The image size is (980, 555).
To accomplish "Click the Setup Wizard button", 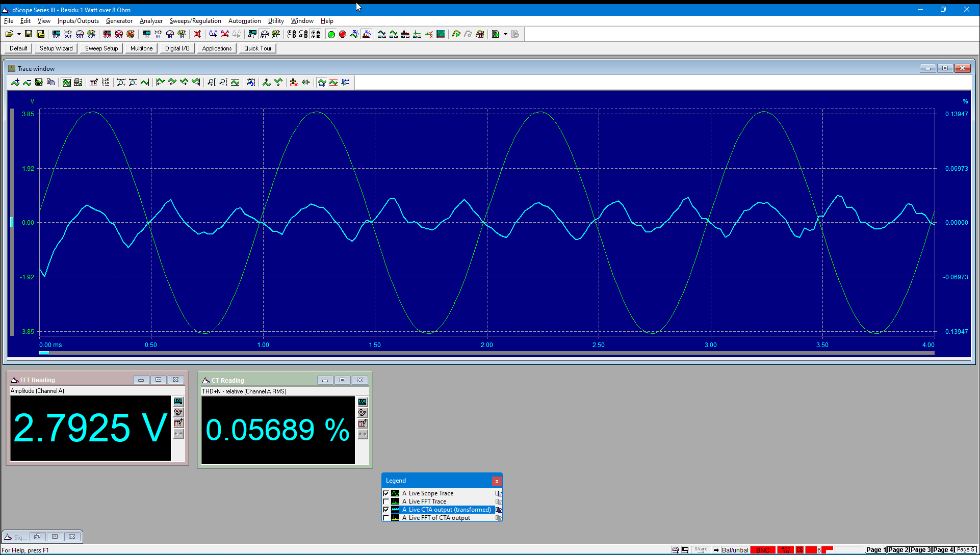I will click(56, 48).
